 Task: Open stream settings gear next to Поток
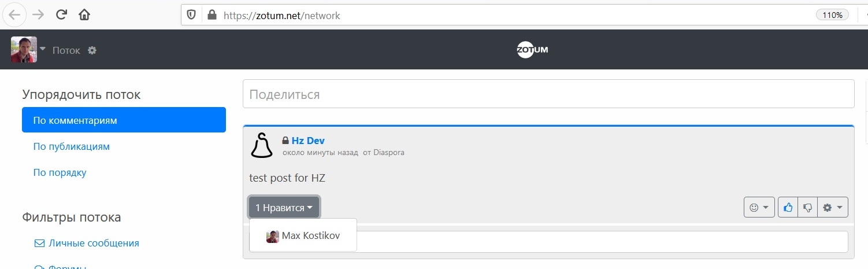coord(92,50)
